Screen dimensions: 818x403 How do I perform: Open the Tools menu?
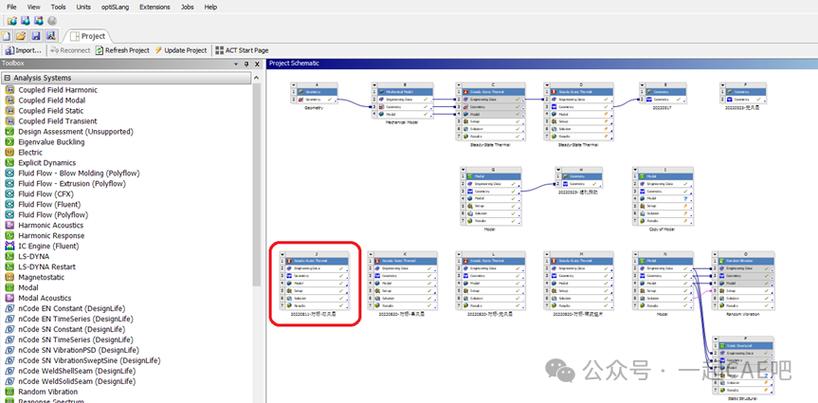click(x=58, y=7)
